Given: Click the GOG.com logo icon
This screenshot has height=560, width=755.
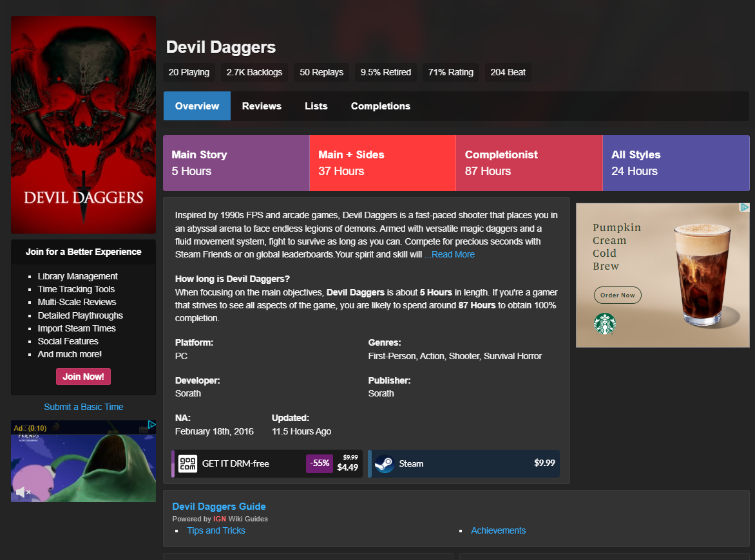Looking at the screenshot, I should pos(187,464).
